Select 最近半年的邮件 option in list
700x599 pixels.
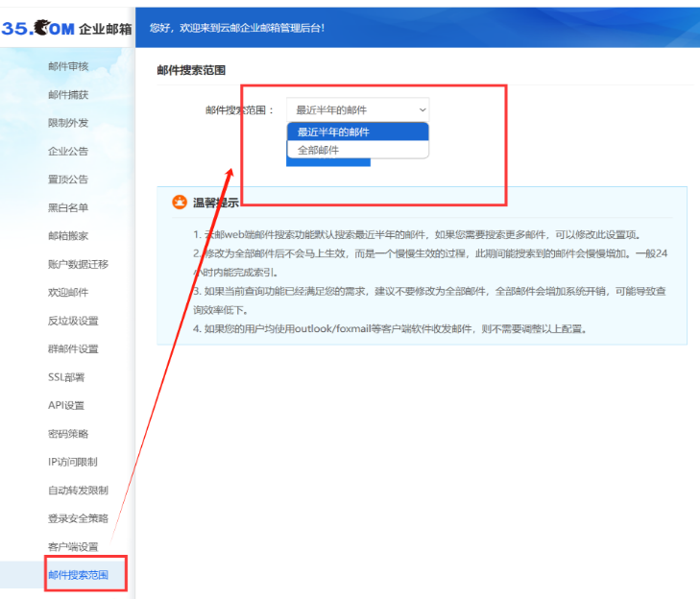tap(357, 132)
